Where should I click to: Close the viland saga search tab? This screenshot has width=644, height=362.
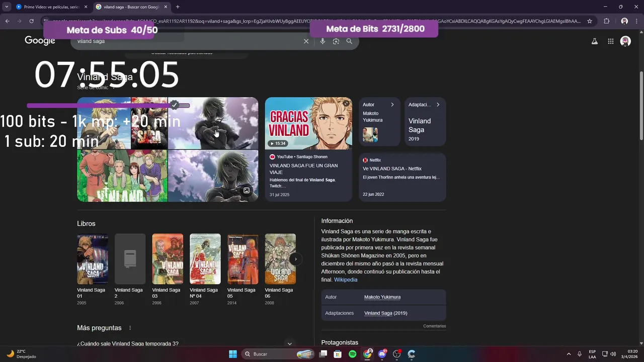pos(166,7)
